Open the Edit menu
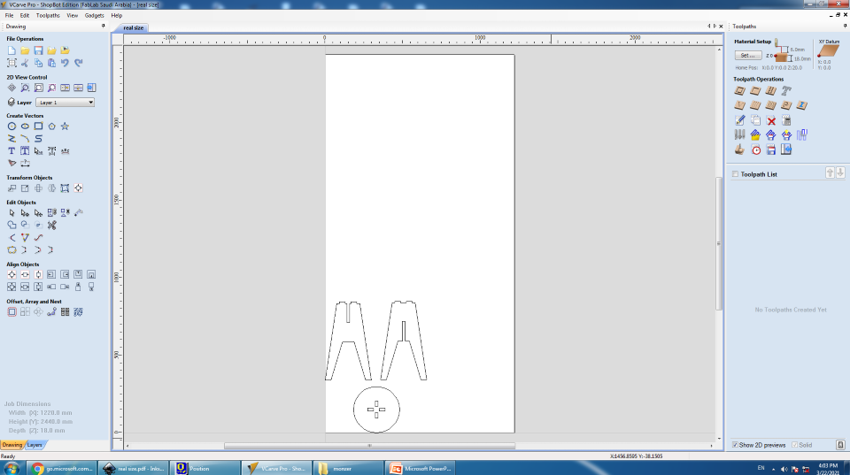The width and height of the screenshot is (850, 475). (24, 15)
